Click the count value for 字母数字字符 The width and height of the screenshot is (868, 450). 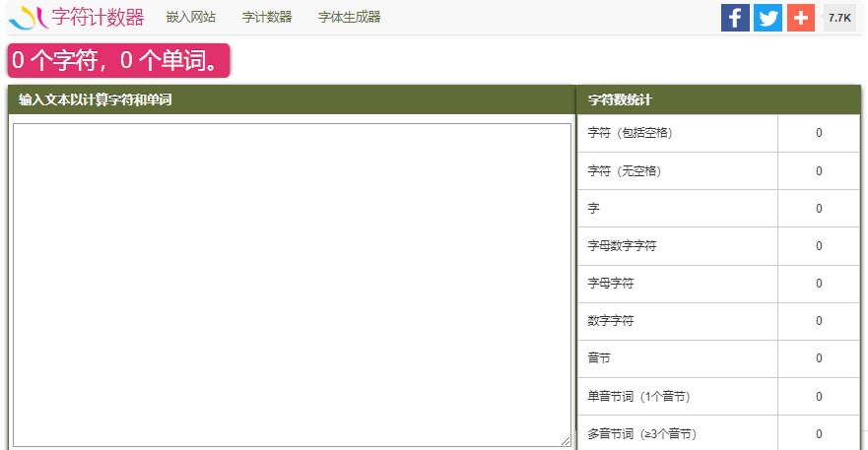click(819, 246)
